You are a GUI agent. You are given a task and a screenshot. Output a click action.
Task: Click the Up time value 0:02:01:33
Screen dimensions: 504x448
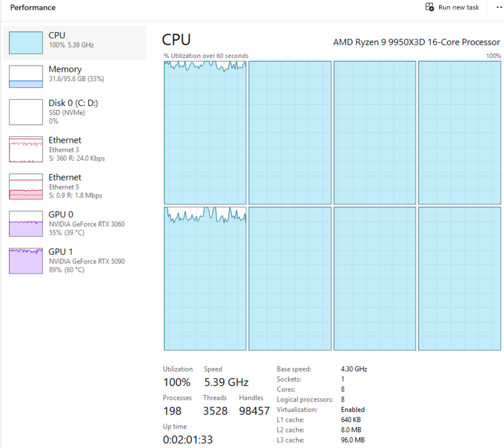pos(188,440)
